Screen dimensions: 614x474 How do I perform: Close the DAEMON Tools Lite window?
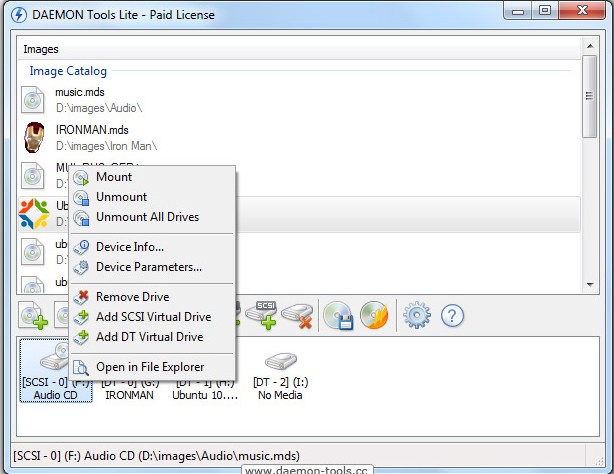click(x=582, y=11)
